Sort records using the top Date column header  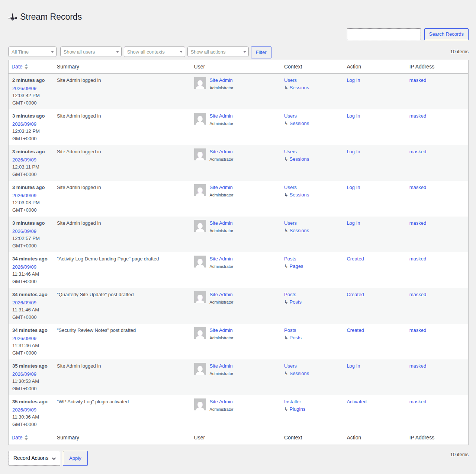[x=20, y=67]
